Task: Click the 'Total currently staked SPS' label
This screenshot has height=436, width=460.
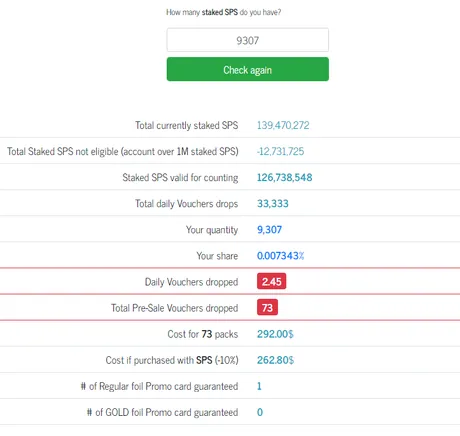Action: coord(187,125)
